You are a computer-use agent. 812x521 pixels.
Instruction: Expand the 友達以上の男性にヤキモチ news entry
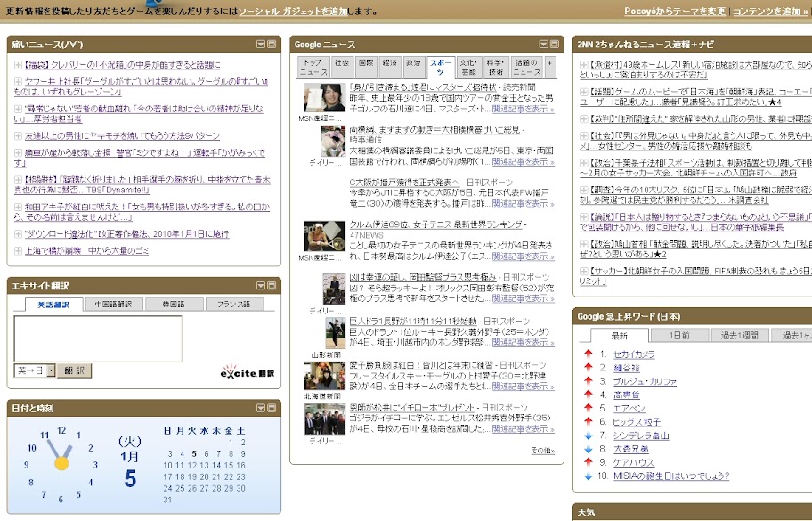(x=18, y=136)
